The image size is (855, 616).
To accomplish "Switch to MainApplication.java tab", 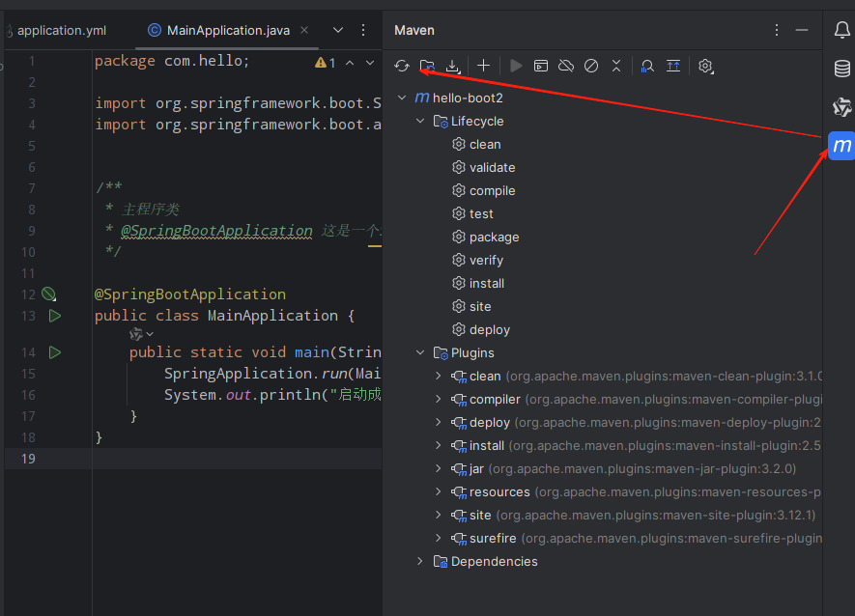I will [228, 31].
